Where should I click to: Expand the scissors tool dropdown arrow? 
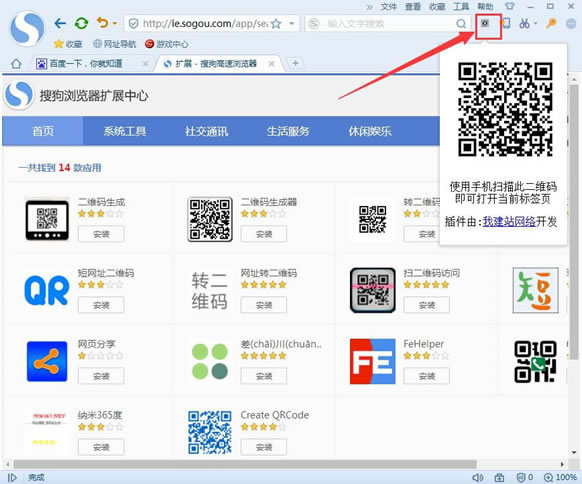point(535,24)
